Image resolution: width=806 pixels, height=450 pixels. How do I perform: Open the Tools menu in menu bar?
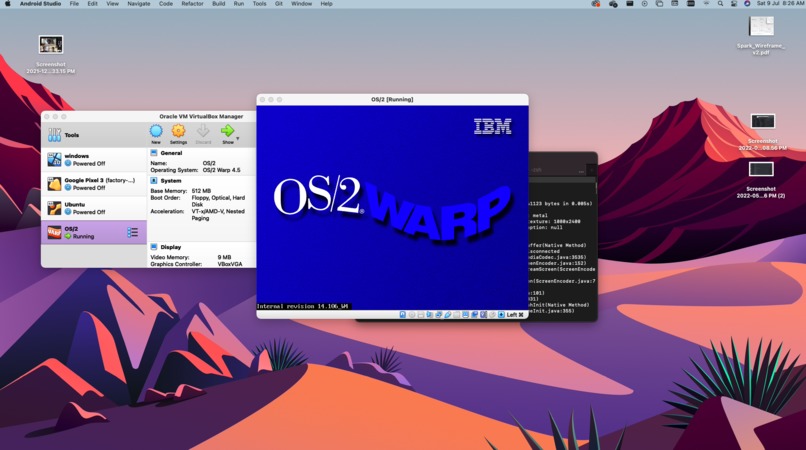click(x=259, y=4)
